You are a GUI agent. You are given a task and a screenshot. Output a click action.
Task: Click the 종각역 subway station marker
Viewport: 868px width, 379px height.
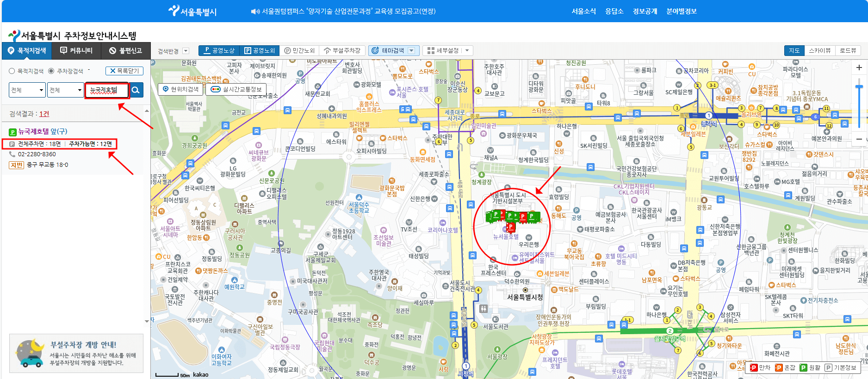[x=708, y=116]
